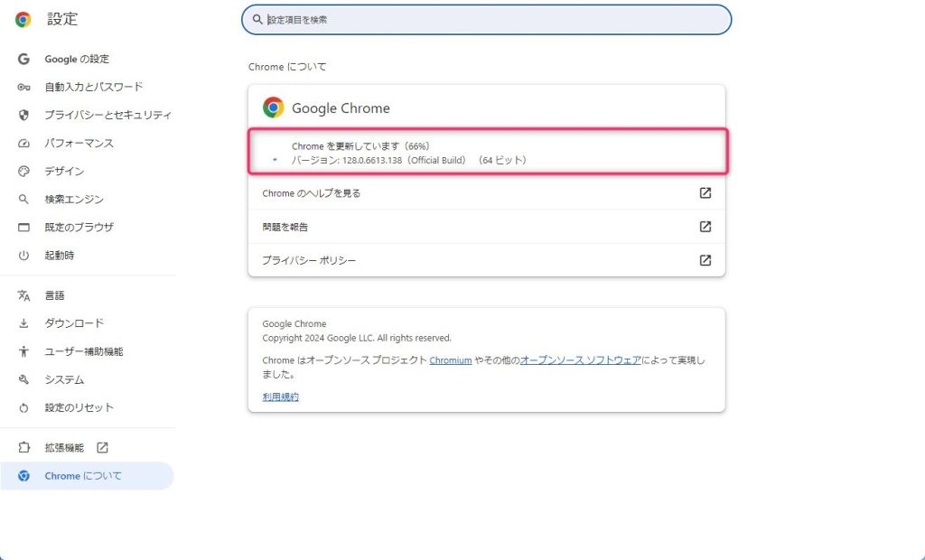Screen dimensions: 925x560
Task: Click the デザイン palette icon
Action: (24, 171)
